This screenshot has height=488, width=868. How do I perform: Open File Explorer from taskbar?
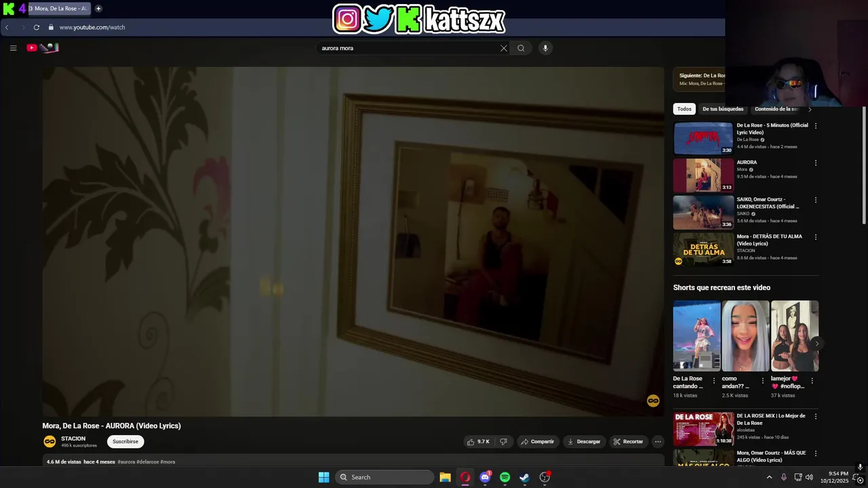[x=445, y=477]
